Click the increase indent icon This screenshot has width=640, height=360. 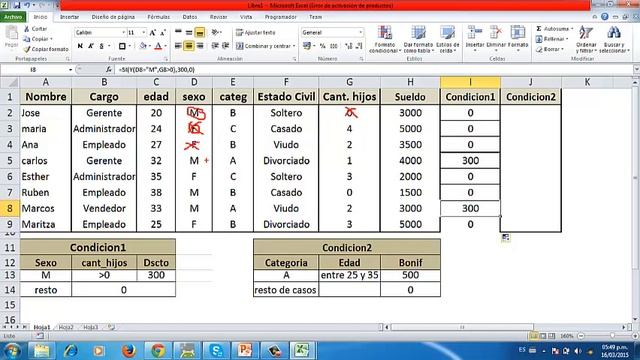[x=225, y=46]
